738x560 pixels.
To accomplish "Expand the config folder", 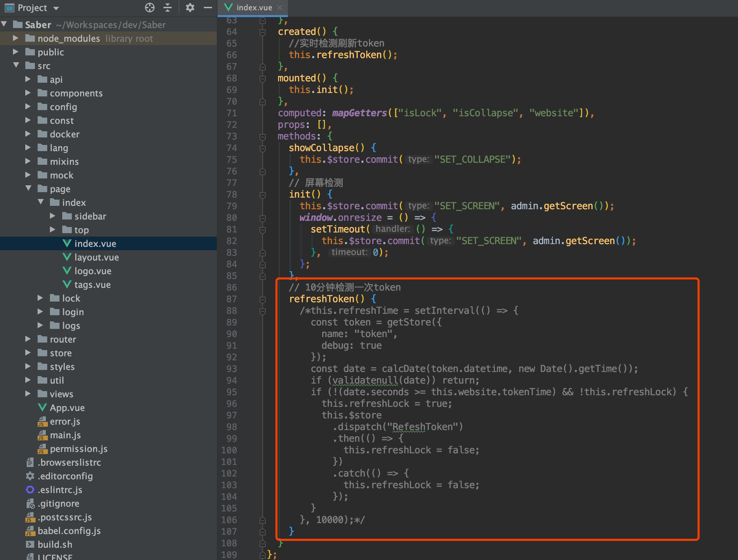I will pos(28,107).
